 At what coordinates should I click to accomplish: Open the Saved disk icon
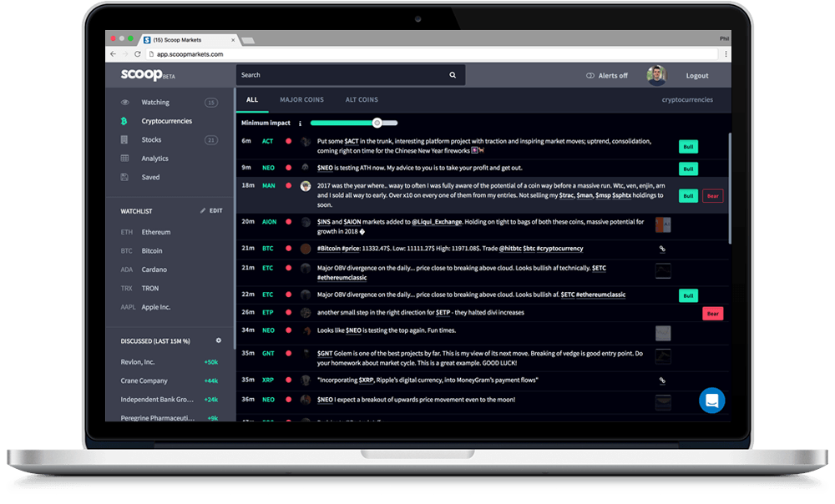[x=124, y=177]
